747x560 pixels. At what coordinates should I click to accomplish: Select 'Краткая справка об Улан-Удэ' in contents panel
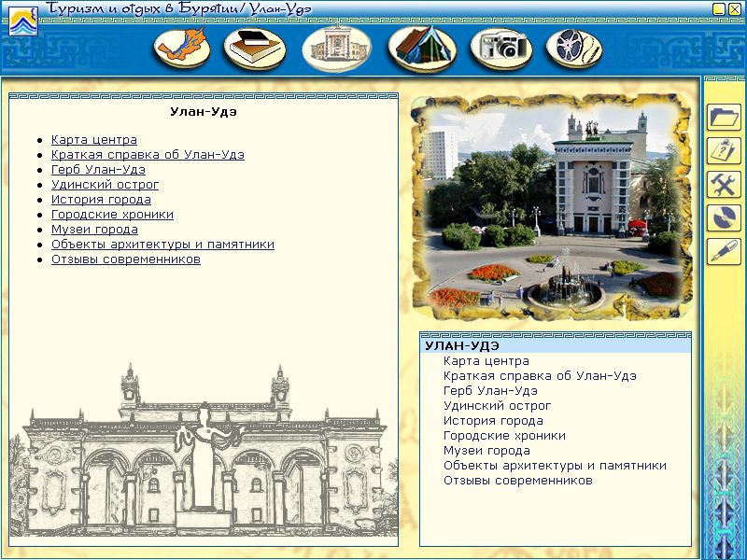pos(540,376)
